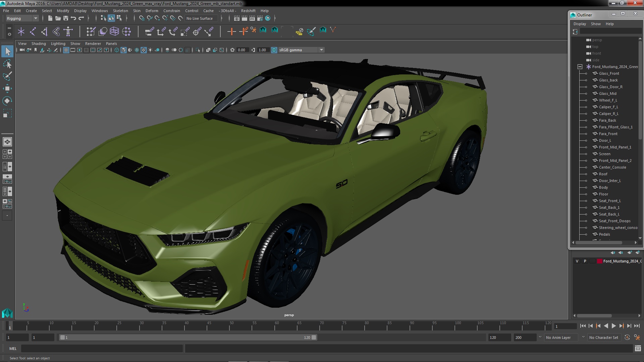This screenshot has width=644, height=362.
Task: Step to the next key
Action: point(622,326)
